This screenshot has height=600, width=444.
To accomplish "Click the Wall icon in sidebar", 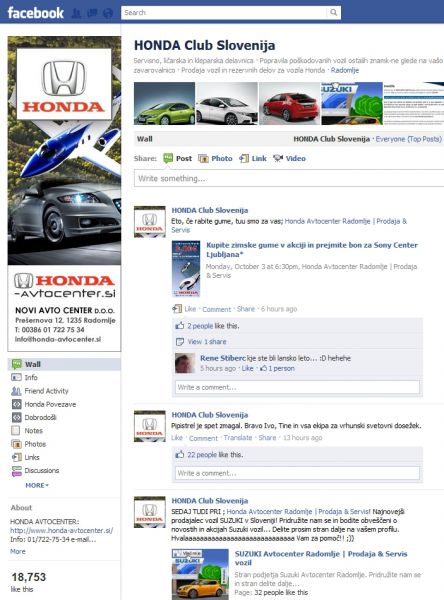I will pos(16,364).
